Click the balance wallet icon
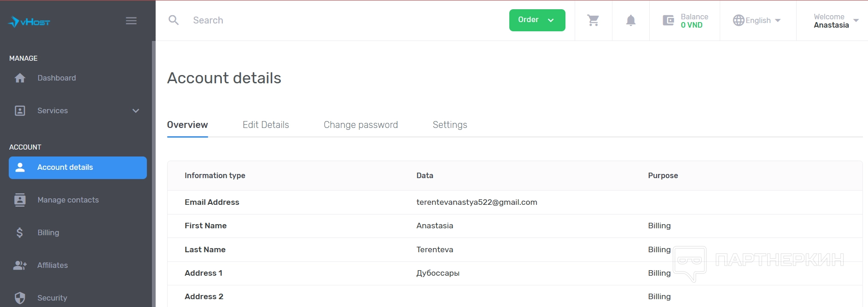The width and height of the screenshot is (868, 307). point(668,20)
